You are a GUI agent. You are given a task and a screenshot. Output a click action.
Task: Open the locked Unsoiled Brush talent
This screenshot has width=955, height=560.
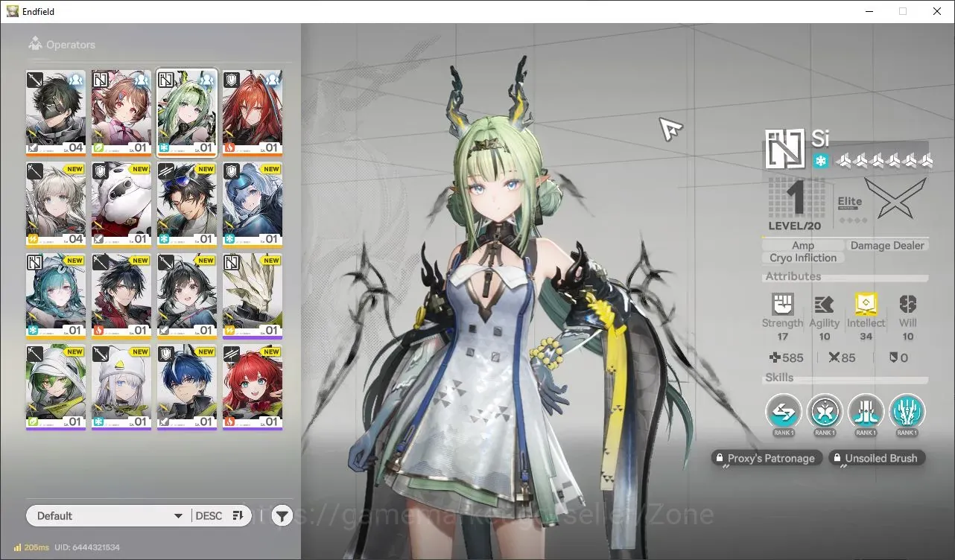coord(877,458)
